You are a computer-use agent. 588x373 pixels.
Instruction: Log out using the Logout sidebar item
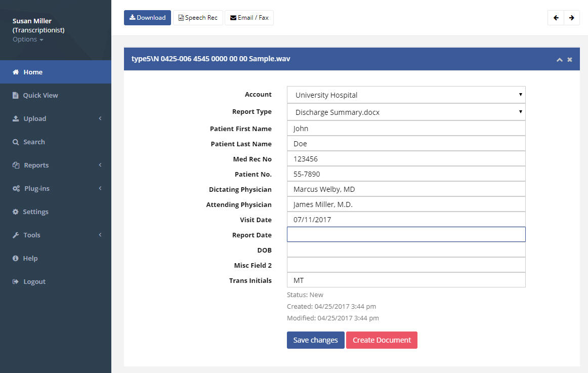pyautogui.click(x=56, y=281)
